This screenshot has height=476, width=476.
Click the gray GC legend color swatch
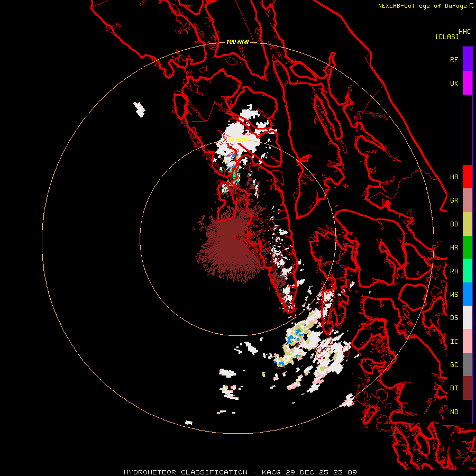(467, 364)
